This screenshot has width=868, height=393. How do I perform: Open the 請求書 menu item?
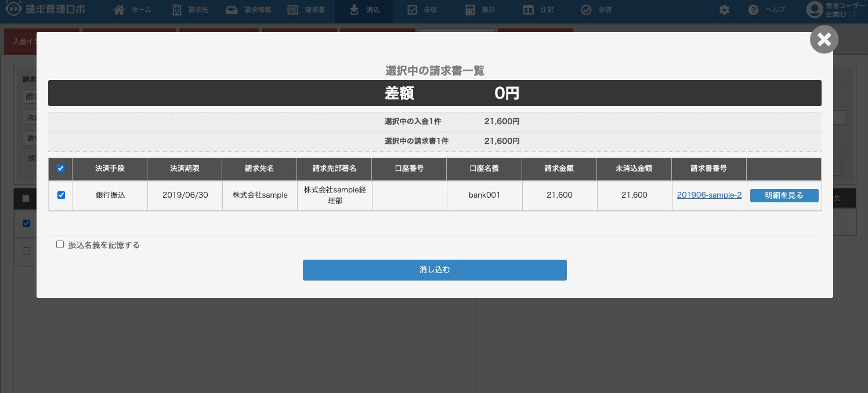pos(306,10)
